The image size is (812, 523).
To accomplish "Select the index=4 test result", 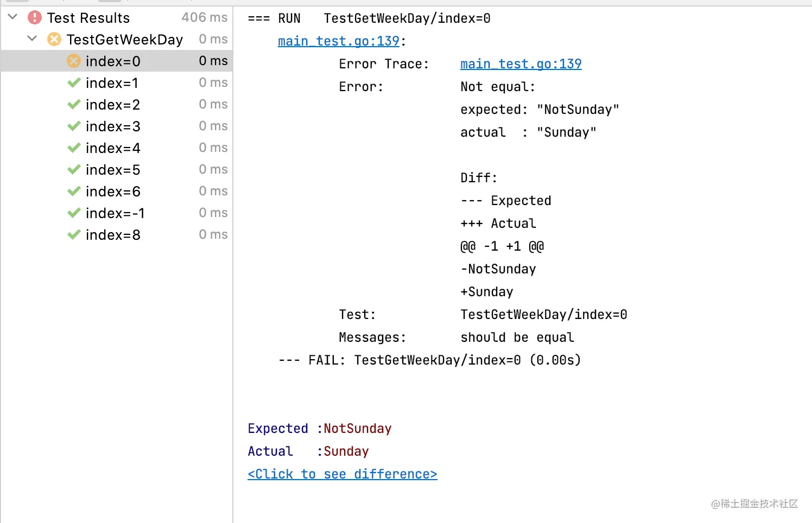I will [x=117, y=148].
